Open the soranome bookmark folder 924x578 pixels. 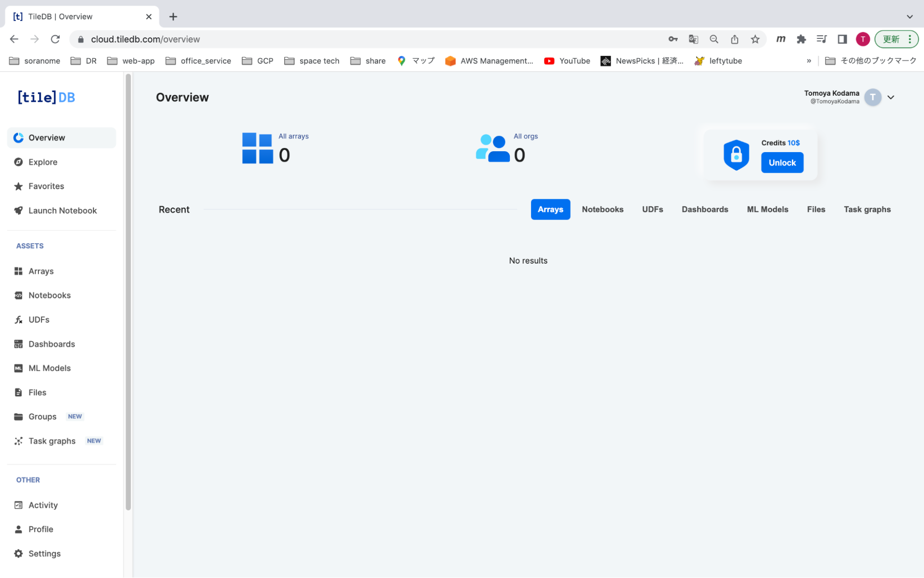click(x=35, y=61)
